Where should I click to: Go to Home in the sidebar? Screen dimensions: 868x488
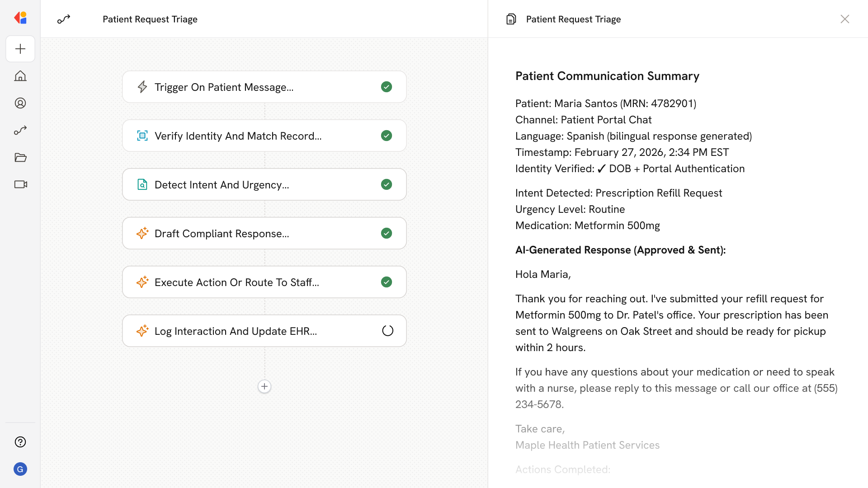20,76
